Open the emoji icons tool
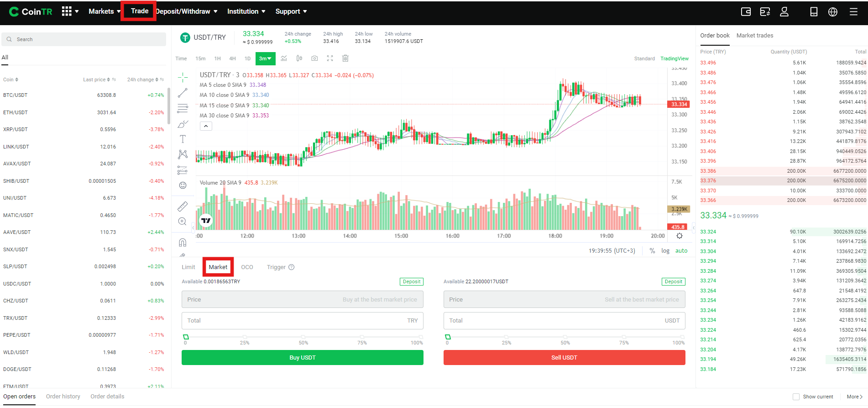 [183, 185]
